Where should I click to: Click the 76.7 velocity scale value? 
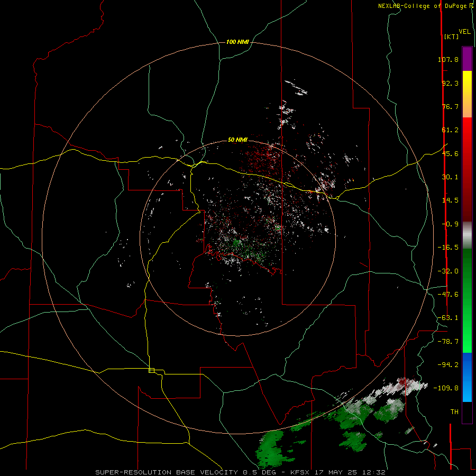click(450, 106)
